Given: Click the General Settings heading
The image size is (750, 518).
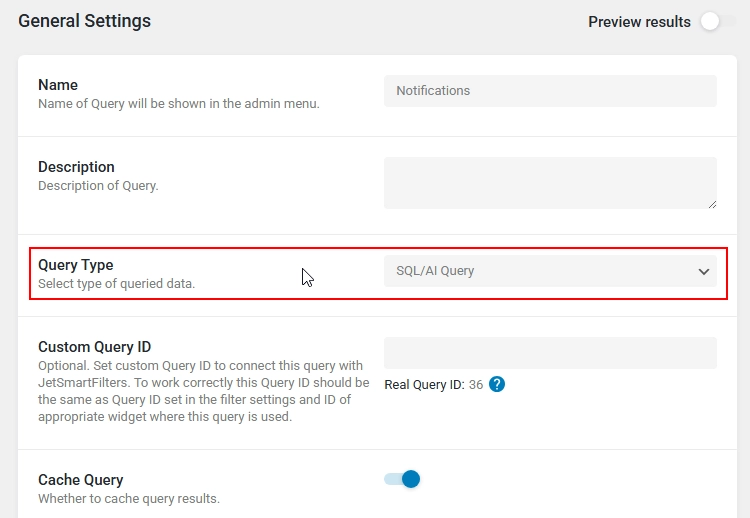Looking at the screenshot, I should (x=85, y=21).
